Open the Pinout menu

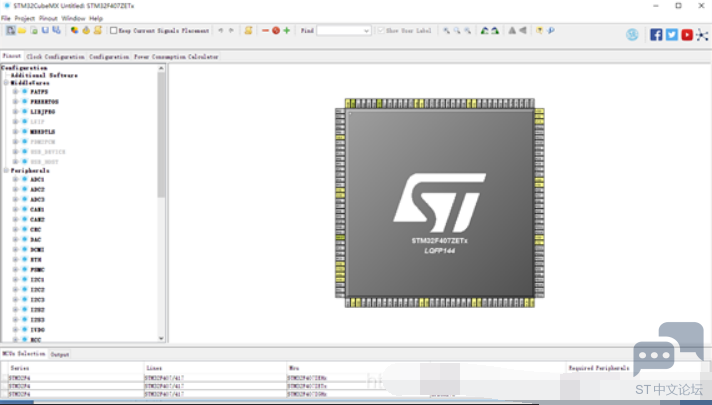click(48, 18)
